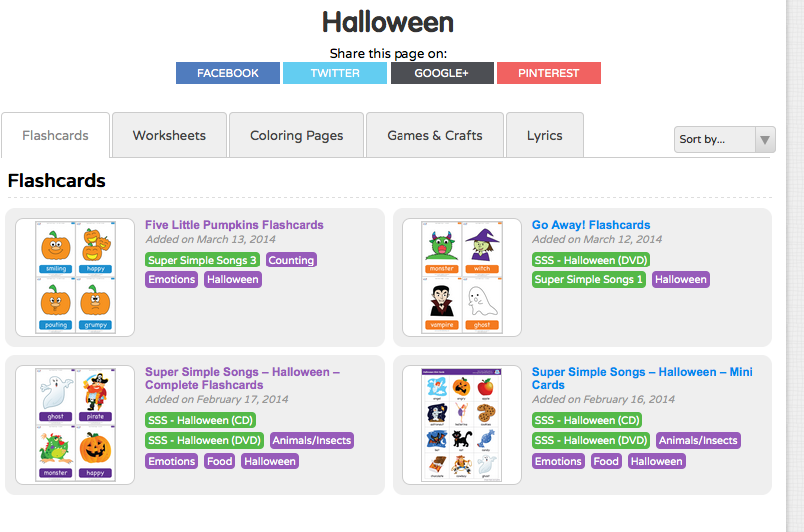The image size is (804, 532).
Task: Open Halloween Mini Cards title link
Action: click(x=642, y=378)
